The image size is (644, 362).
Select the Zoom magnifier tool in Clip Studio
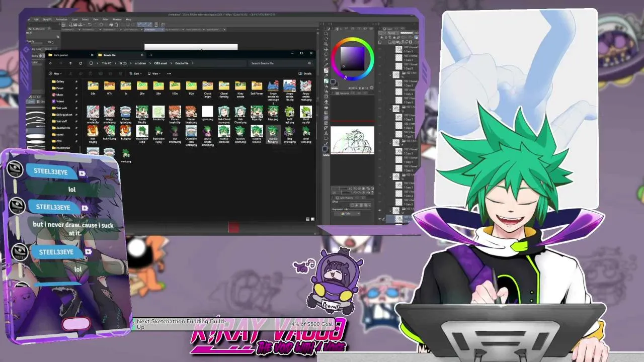326,33
